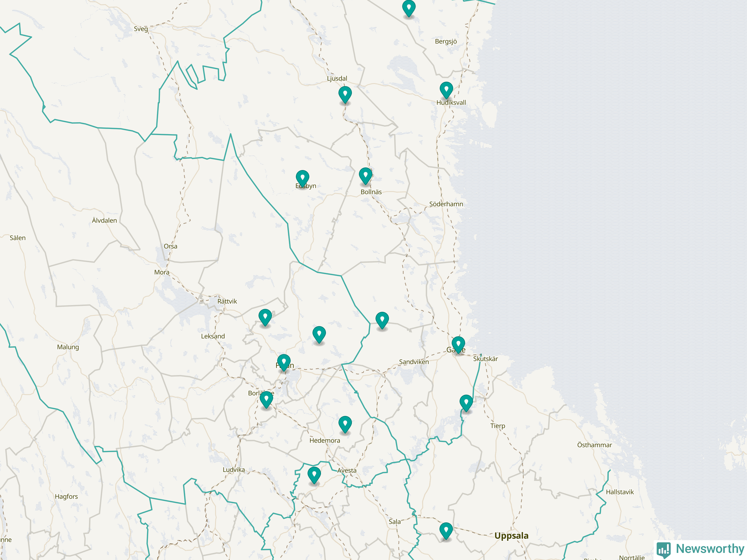
Task: Click the marker north of Sandviken
Action: (x=382, y=320)
